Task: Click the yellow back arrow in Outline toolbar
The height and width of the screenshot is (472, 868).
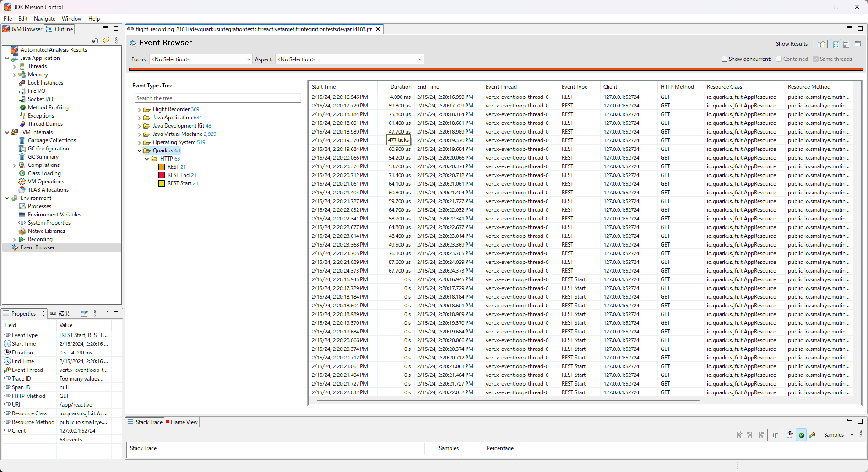Action: [106, 40]
